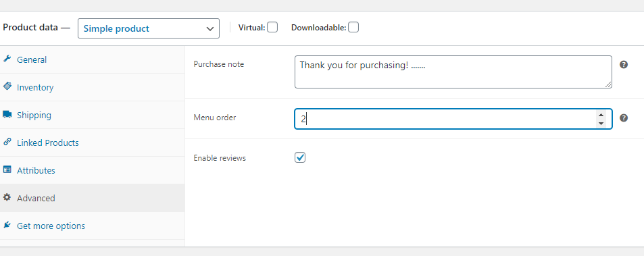Increase Menu order with up arrow
644x256 pixels.
(601, 115)
